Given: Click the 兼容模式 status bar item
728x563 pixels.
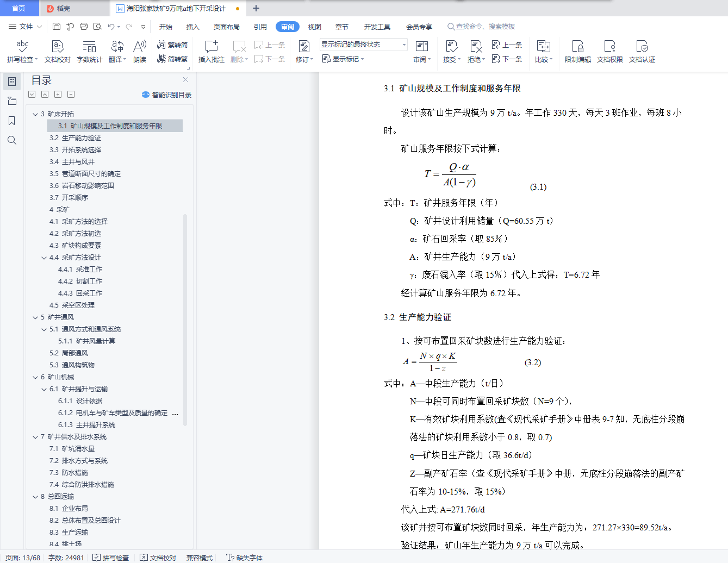Looking at the screenshot, I should click(x=200, y=558).
